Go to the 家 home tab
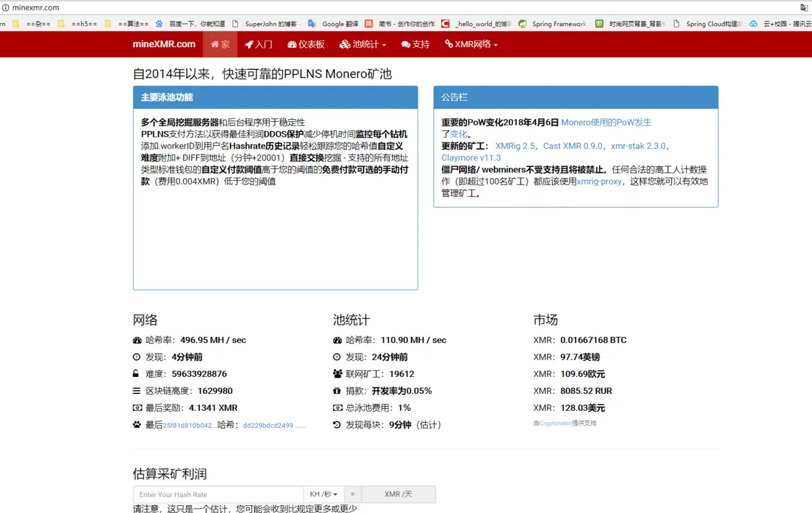The width and height of the screenshot is (812, 513). tap(220, 44)
